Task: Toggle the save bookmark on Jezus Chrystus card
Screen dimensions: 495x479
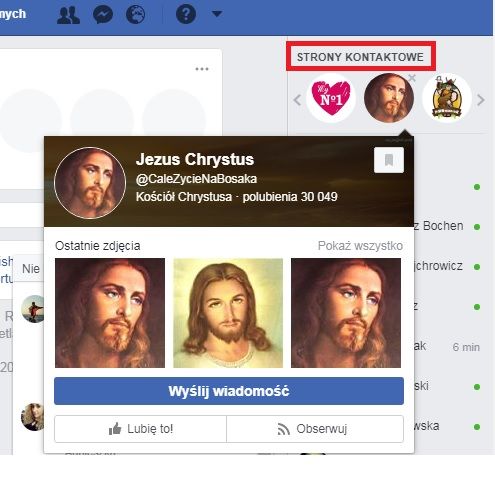Action: pyautogui.click(x=389, y=160)
